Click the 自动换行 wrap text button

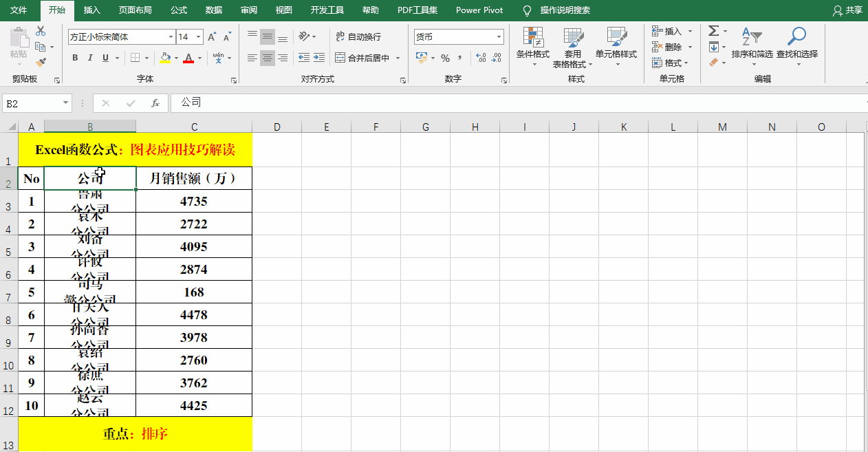[x=358, y=36]
